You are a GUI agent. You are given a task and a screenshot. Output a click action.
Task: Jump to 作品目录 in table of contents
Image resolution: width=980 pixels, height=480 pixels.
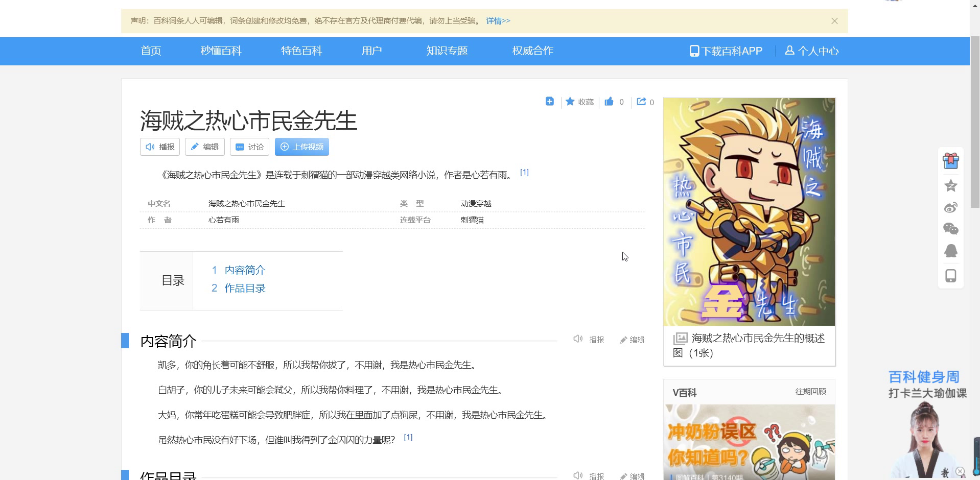pos(245,289)
